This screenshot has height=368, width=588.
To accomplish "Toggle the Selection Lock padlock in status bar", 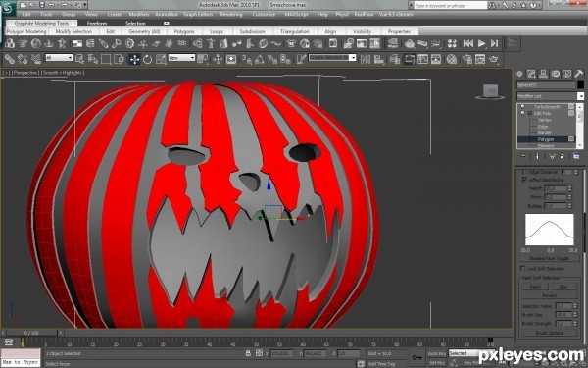I will [x=248, y=353].
